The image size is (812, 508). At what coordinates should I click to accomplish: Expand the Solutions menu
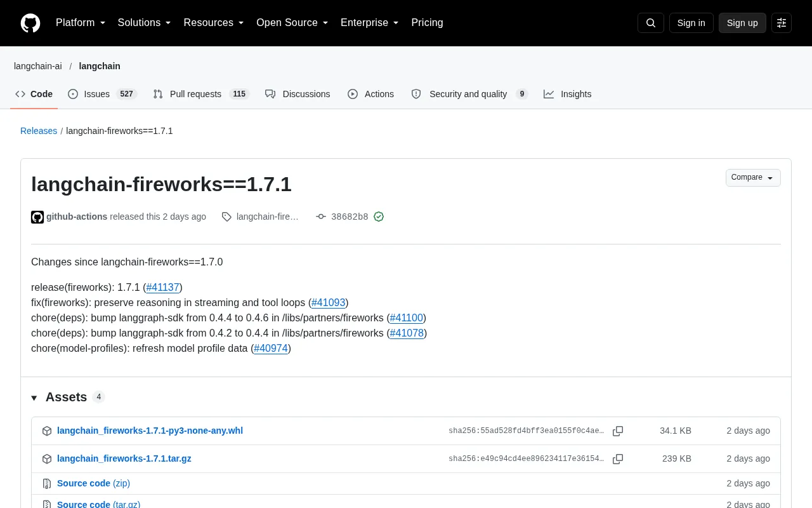click(145, 23)
